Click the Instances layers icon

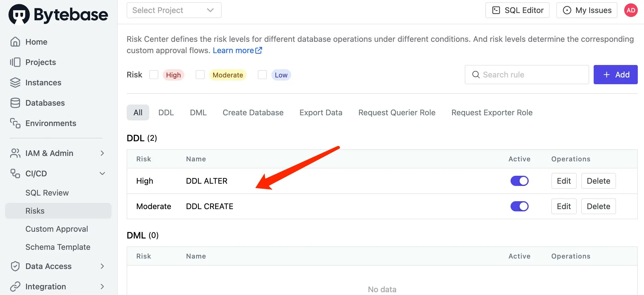pyautogui.click(x=15, y=83)
